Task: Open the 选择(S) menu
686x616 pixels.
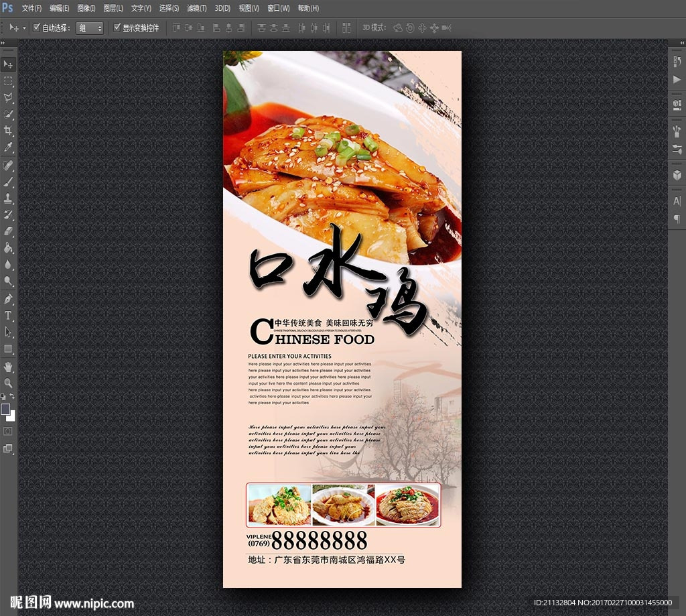Action: tap(169, 8)
